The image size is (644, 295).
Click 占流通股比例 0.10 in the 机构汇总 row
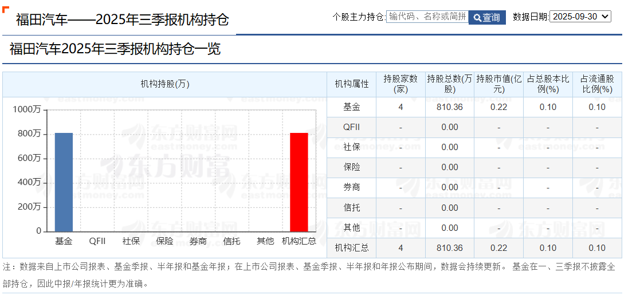[x=597, y=248]
